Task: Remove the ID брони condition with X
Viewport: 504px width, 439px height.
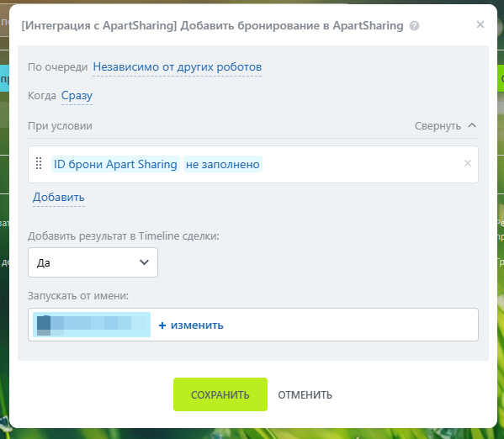Action: coord(467,163)
